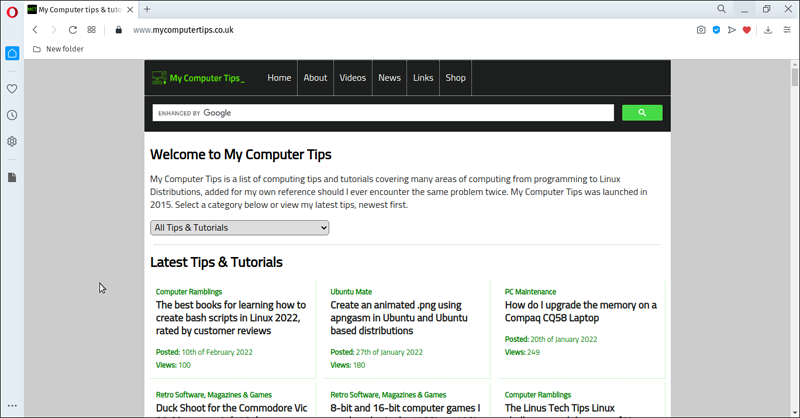Viewport: 800px width, 418px height.
Task: Click the My Computer Tips logo
Action: [x=198, y=78]
